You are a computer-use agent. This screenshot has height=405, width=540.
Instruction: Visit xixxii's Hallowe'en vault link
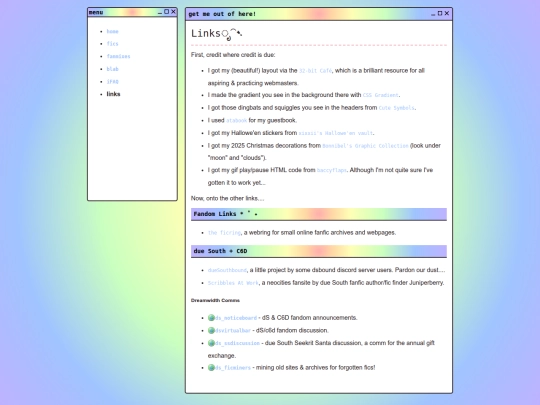(x=335, y=133)
